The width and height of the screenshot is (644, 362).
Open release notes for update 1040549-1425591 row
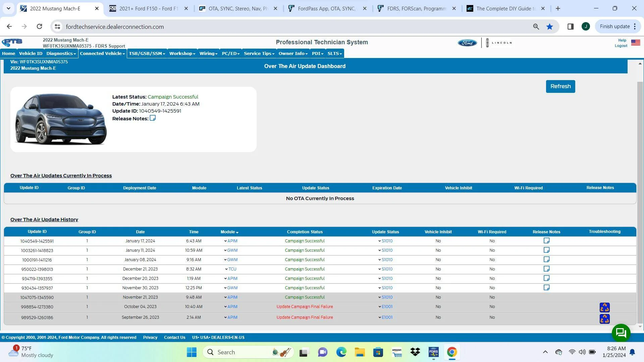click(x=546, y=241)
